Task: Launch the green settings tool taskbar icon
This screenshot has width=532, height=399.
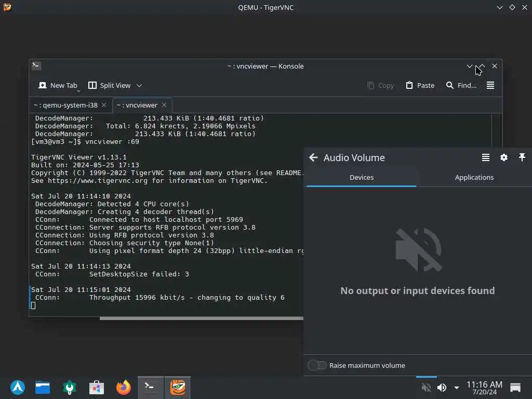Action: (70, 387)
